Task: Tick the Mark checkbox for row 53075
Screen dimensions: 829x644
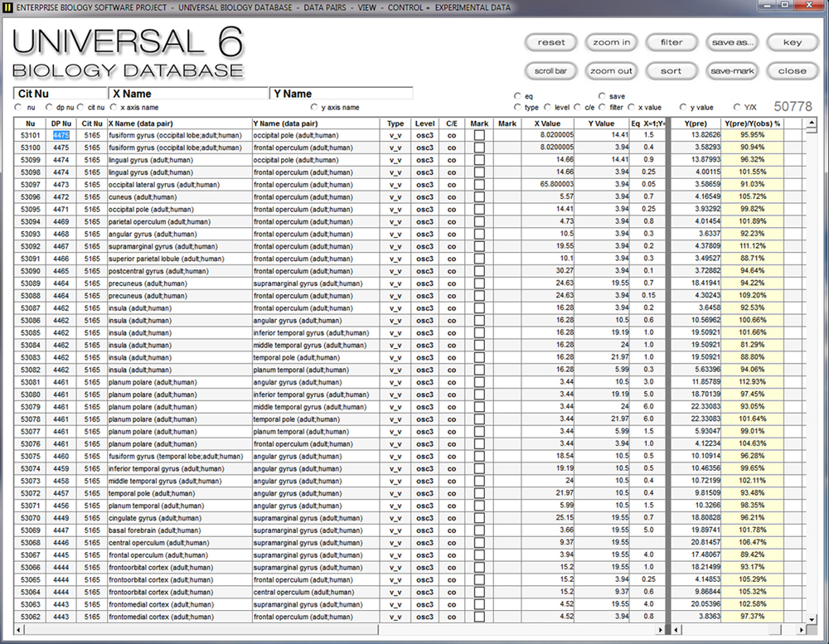Action: [479, 457]
